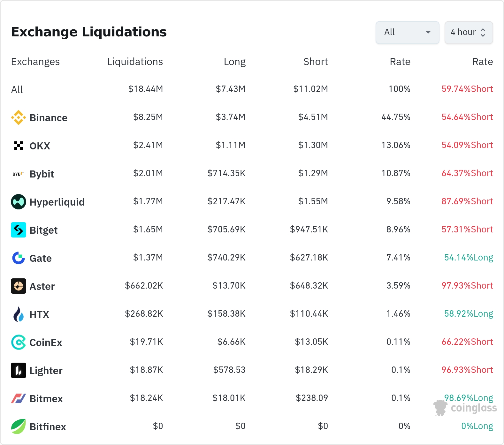Sort by the Liquidations column header
Viewport: 504px width, 445px height.
click(x=135, y=62)
